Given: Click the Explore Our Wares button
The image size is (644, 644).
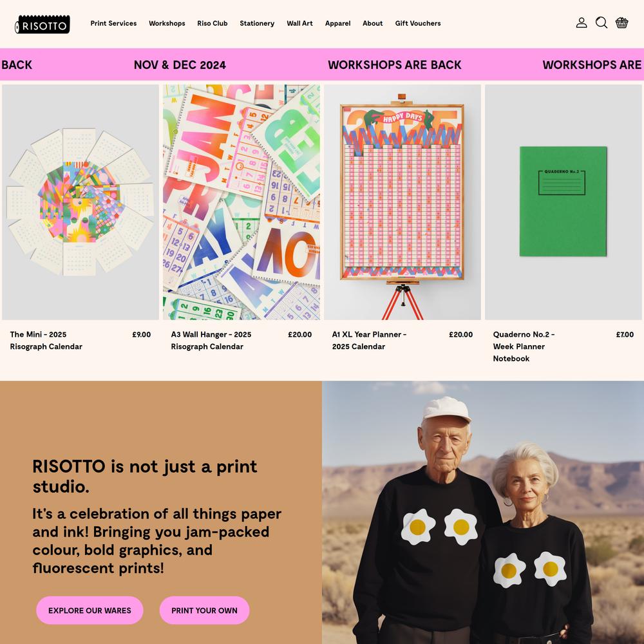Looking at the screenshot, I should pos(90,611).
